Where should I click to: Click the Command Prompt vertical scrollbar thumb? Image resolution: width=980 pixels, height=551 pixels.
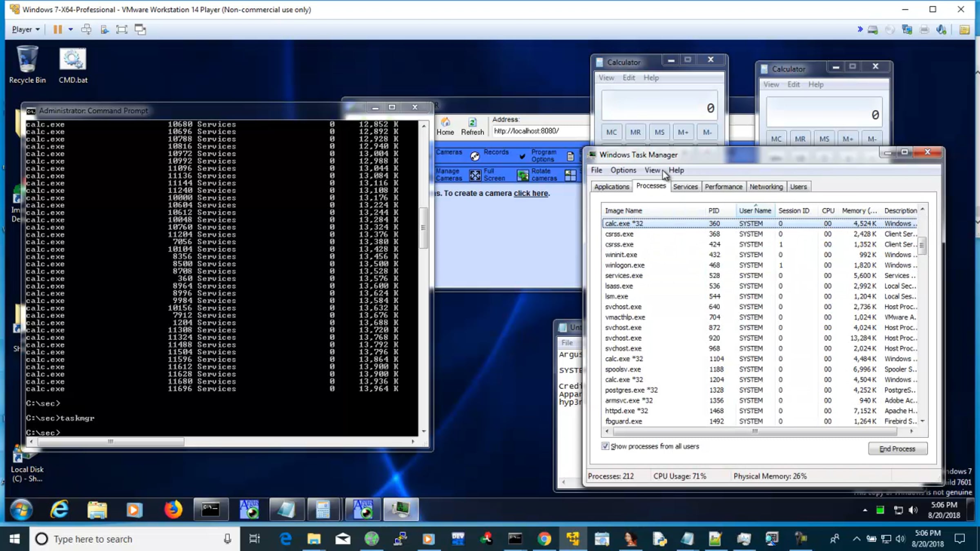point(423,227)
